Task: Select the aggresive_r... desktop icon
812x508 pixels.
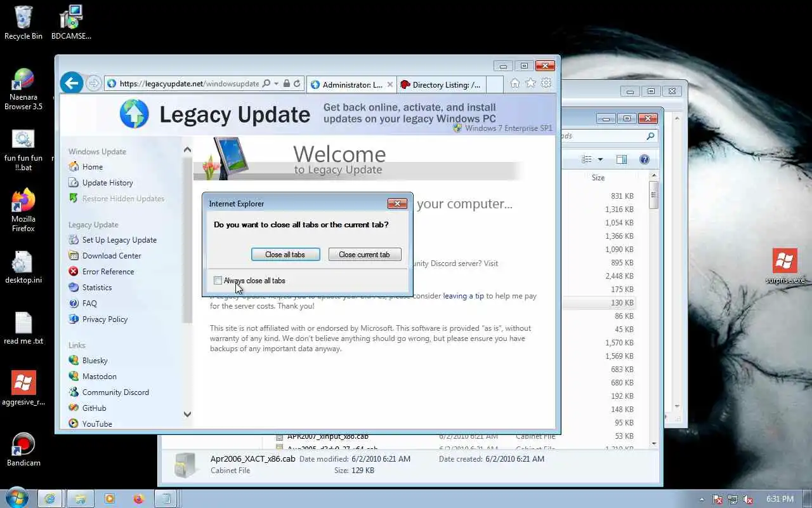Action: (23, 388)
